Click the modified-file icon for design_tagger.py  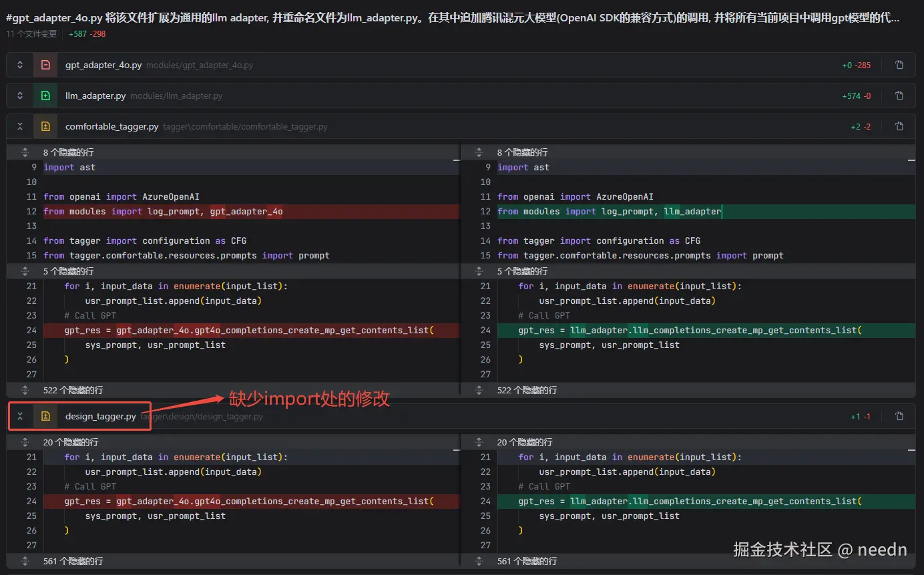tap(45, 416)
